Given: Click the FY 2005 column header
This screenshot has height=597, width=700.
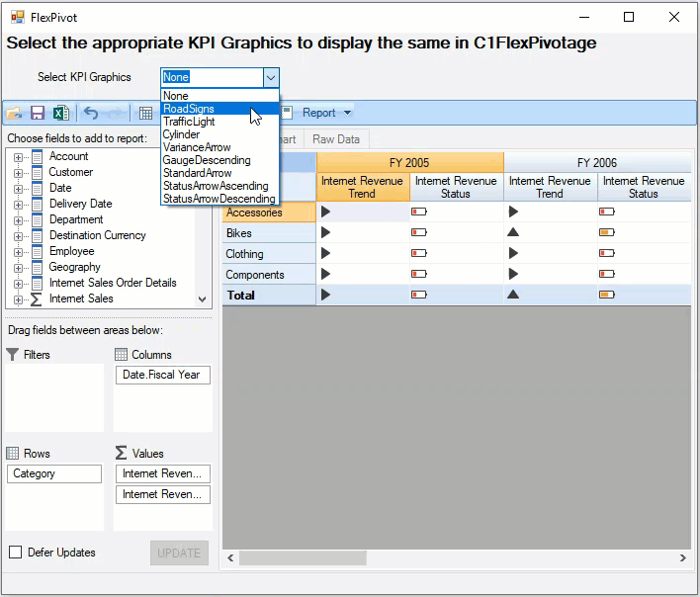Looking at the screenshot, I should pyautogui.click(x=409, y=162).
